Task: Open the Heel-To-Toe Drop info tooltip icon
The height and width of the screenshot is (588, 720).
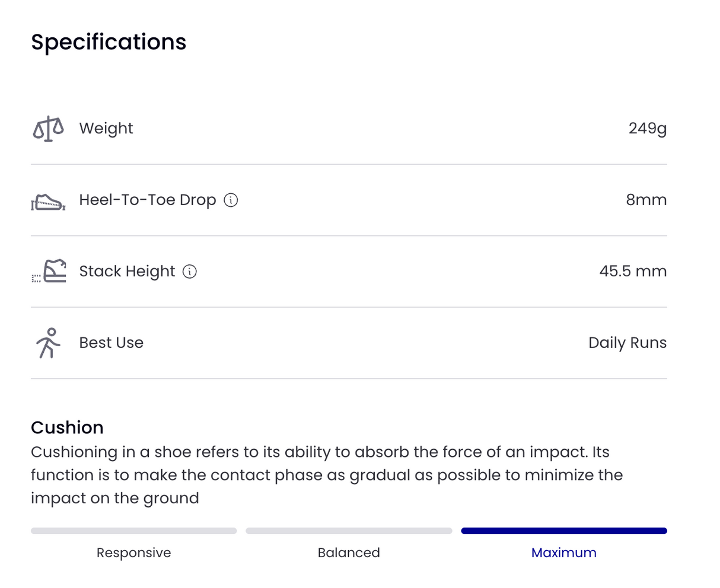Action: [231, 200]
